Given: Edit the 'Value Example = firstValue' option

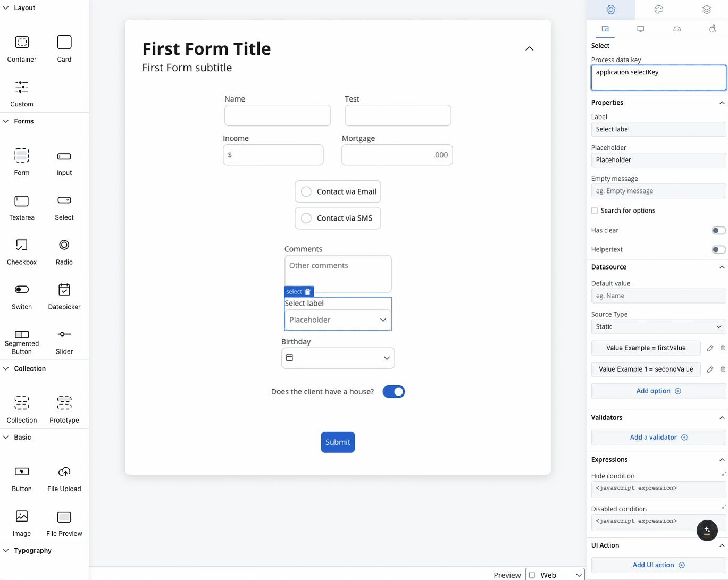Looking at the screenshot, I should [710, 348].
